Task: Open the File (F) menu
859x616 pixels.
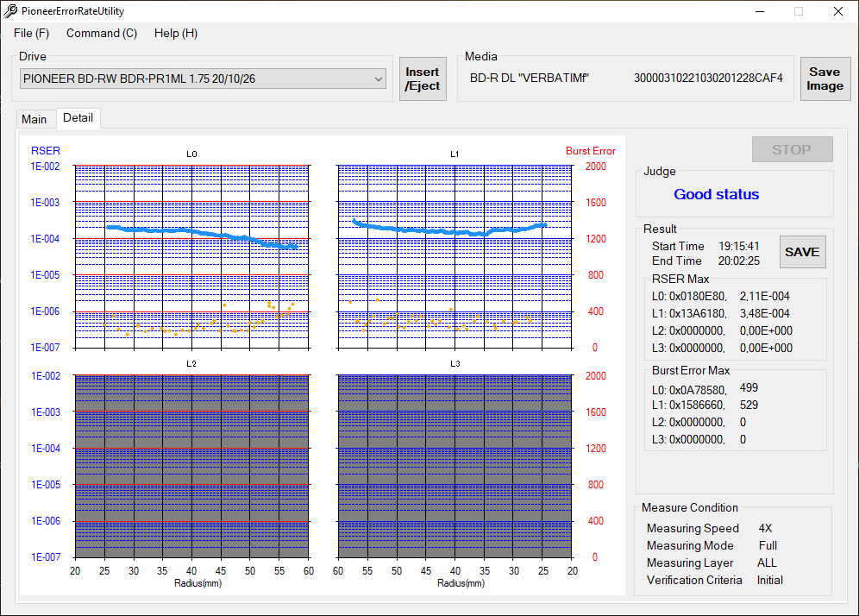Action: [x=31, y=34]
